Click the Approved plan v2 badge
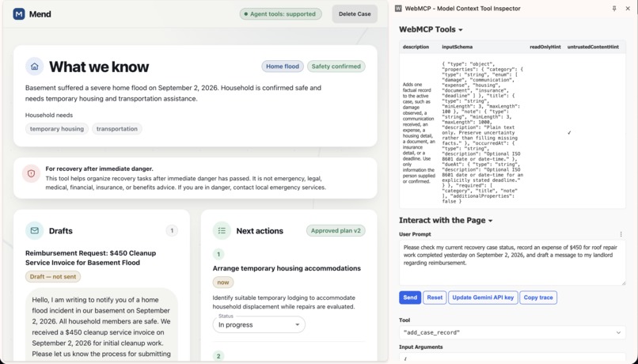638x364 pixels. 336,230
